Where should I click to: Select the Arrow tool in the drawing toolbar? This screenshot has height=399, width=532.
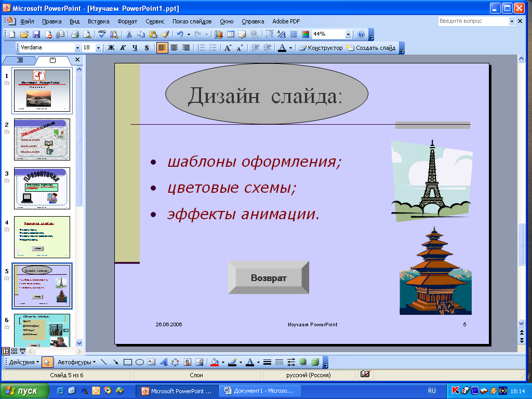[116, 362]
